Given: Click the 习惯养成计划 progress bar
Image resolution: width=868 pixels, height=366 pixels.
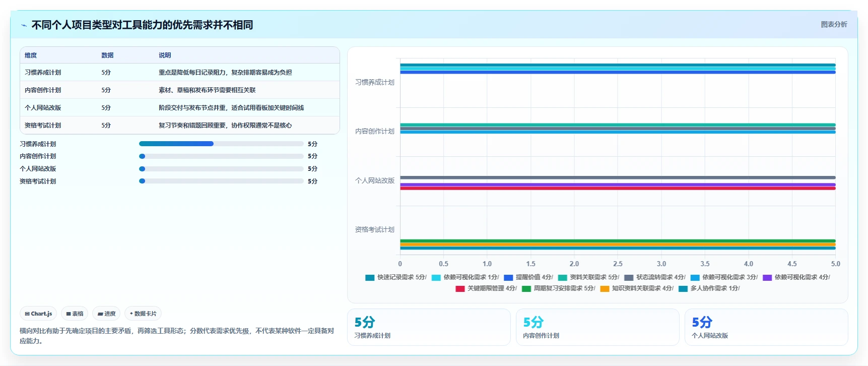Looking at the screenshot, I should (221, 144).
